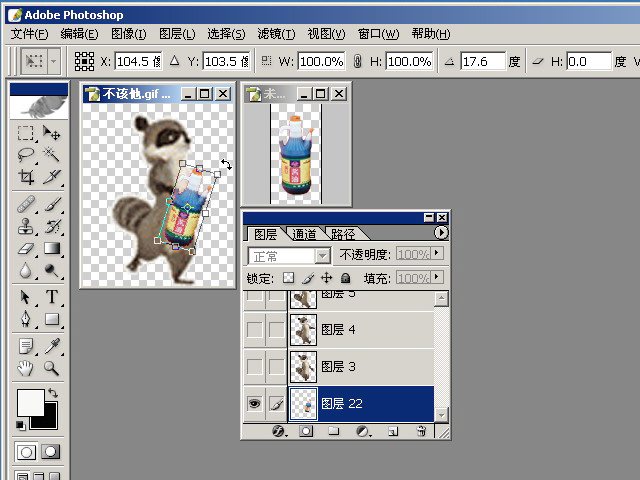Switch to the Channels tab
The width and height of the screenshot is (640, 480).
304,234
